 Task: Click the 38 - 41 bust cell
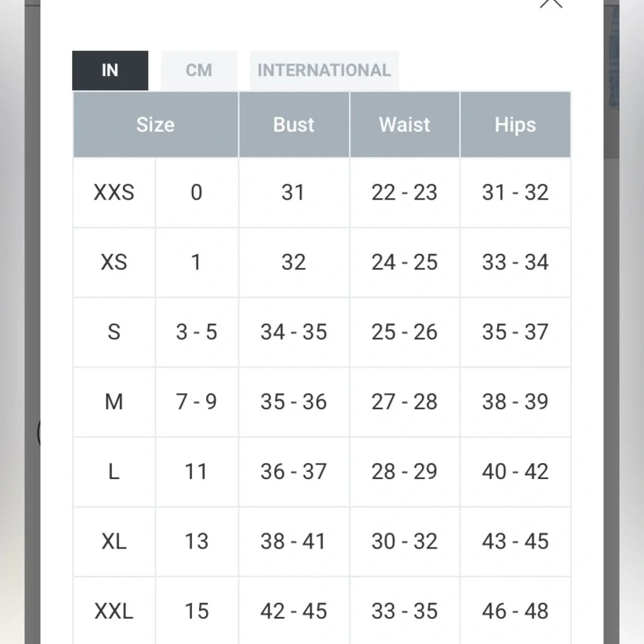point(294,541)
